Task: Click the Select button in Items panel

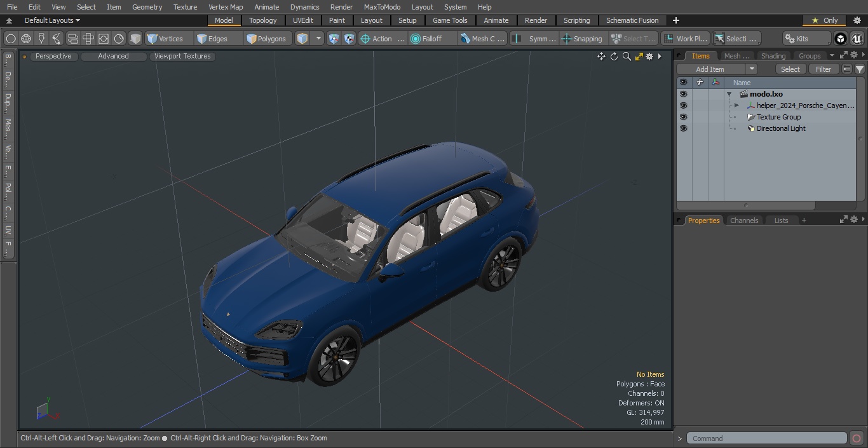Action: (x=790, y=69)
